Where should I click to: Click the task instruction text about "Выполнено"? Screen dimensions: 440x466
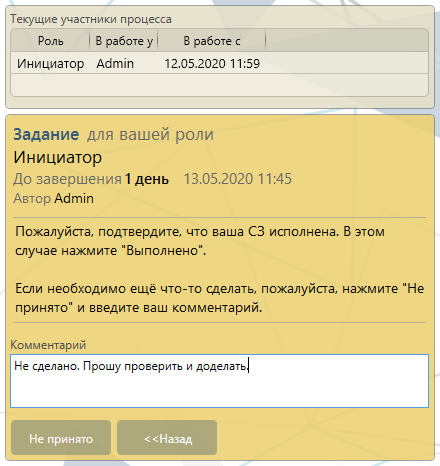coord(200,241)
